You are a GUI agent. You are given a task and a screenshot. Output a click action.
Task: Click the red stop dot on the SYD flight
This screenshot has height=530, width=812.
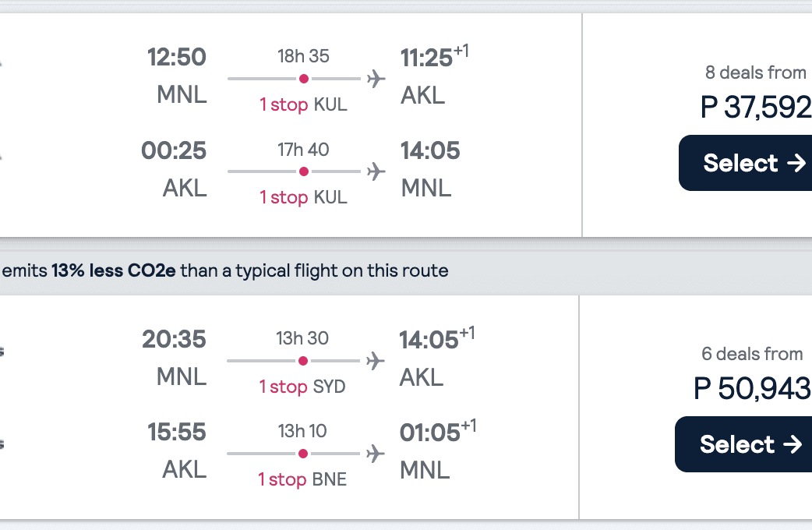point(303,361)
